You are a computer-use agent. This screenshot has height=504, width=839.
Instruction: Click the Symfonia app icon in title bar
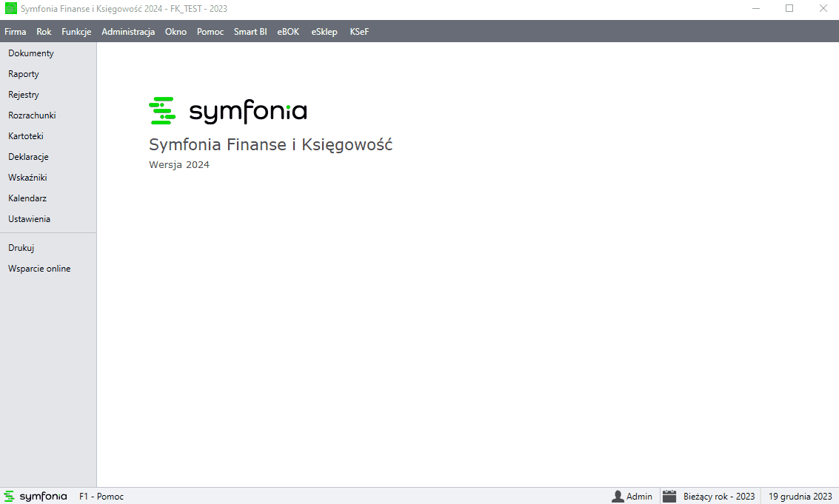tap(10, 9)
